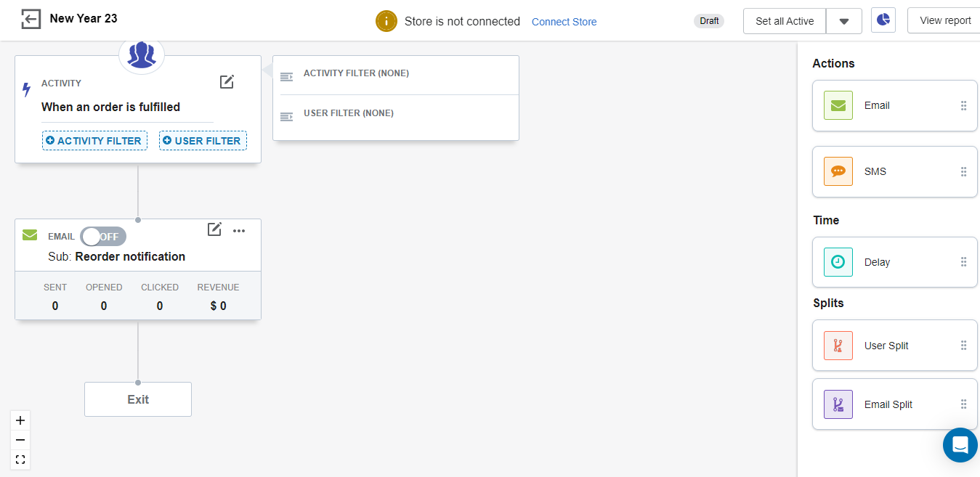Grab the drag handle on User Split
980x477 pixels.
[x=964, y=346]
